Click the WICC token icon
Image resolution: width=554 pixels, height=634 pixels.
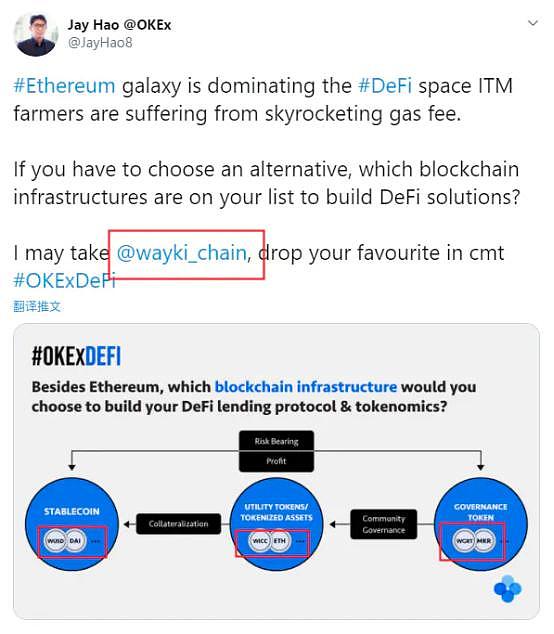pyautogui.click(x=260, y=541)
